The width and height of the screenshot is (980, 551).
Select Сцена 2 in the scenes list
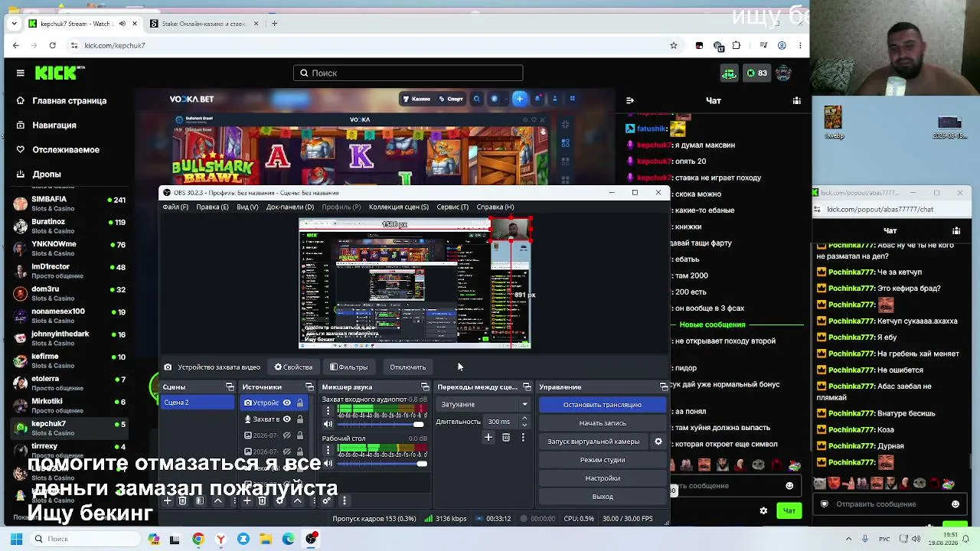tap(198, 403)
